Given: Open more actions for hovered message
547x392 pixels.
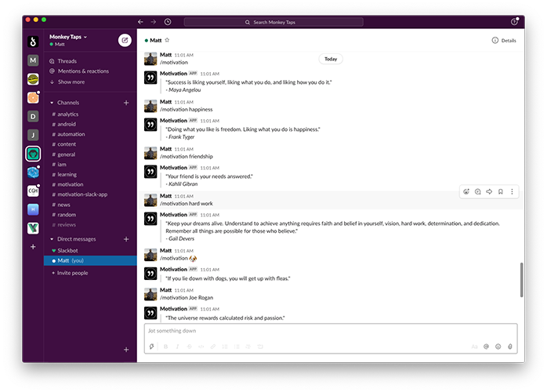Looking at the screenshot, I should (512, 191).
